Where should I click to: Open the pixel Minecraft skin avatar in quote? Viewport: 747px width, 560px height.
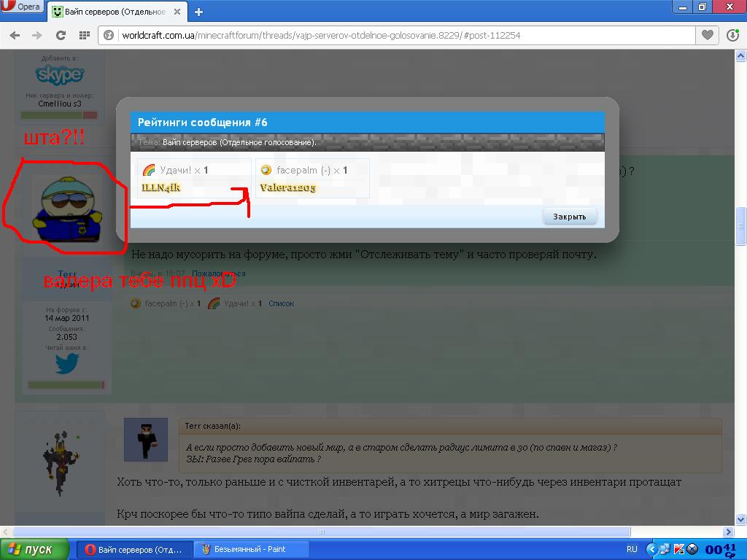coord(146,440)
